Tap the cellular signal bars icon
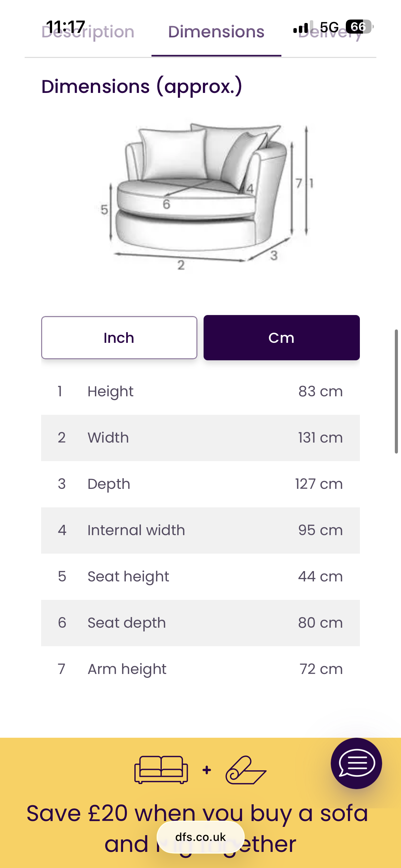 (301, 28)
